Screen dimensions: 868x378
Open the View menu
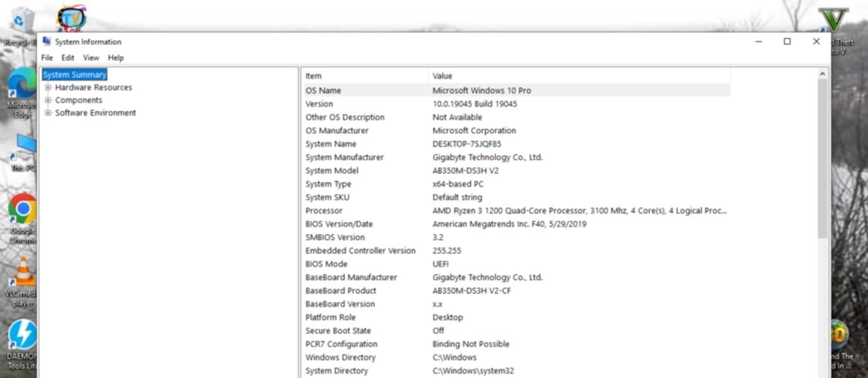pyautogui.click(x=91, y=58)
